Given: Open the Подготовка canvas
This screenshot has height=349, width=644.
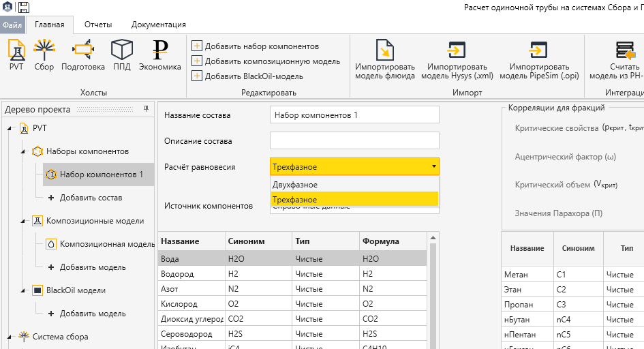Looking at the screenshot, I should [83, 55].
